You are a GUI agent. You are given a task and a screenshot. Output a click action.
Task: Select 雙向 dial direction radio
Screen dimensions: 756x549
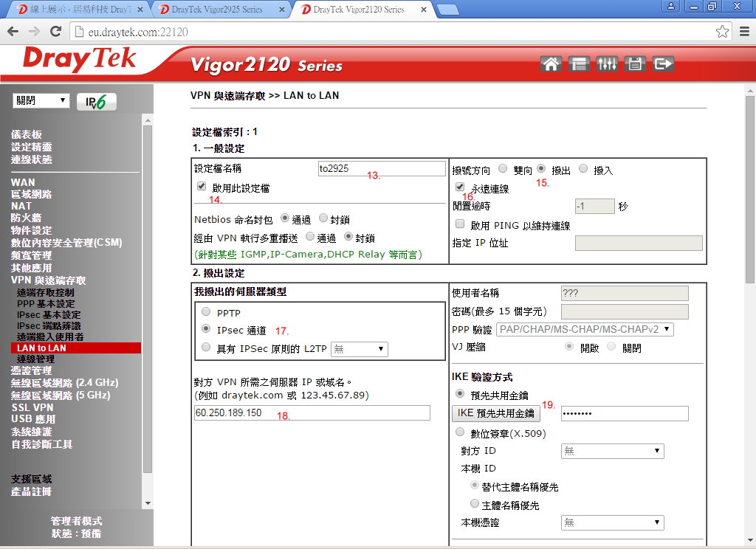502,169
